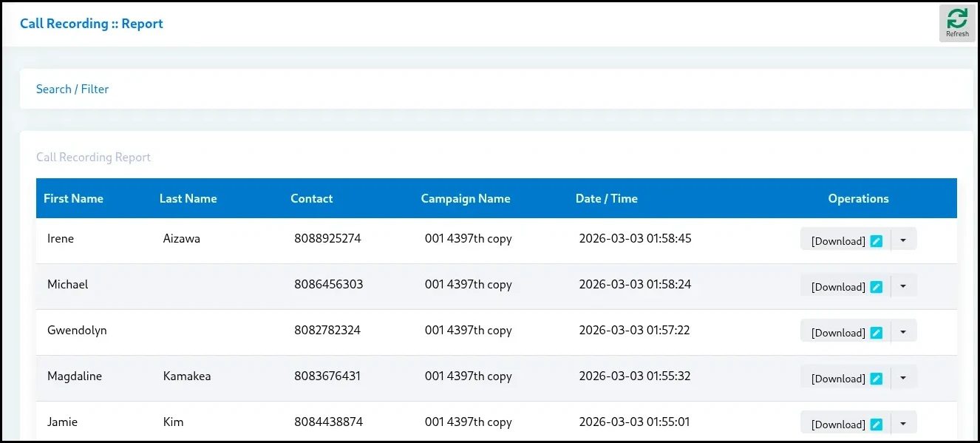The image size is (980, 443).
Task: Click the edit pencil icon for Magdaline Kamakea
Action: point(876,376)
